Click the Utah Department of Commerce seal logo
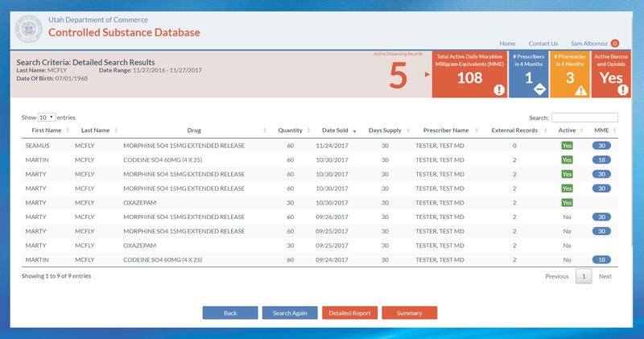Screen dimensions: 644x339 click(31, 30)
